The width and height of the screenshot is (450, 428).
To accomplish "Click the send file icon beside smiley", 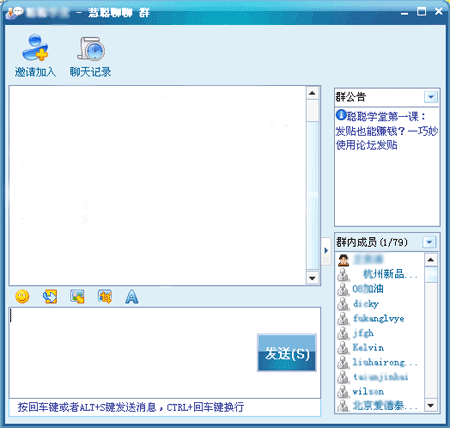I will (x=50, y=296).
